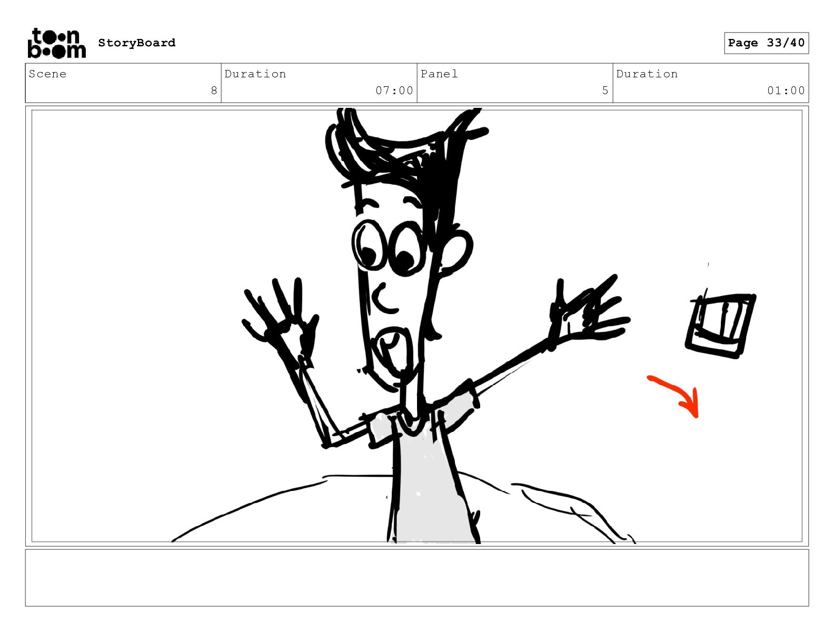Click the scene number '8'
Screen dimensions: 834x644
pyautogui.click(x=214, y=90)
